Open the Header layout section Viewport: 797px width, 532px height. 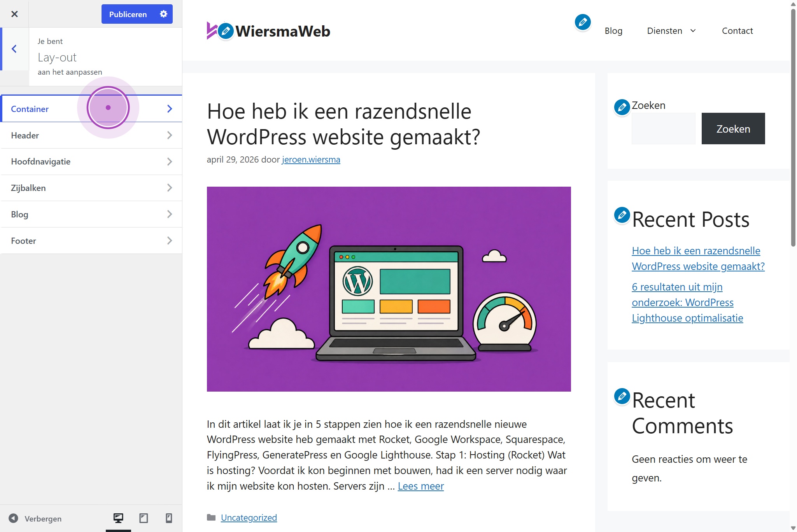click(x=92, y=135)
